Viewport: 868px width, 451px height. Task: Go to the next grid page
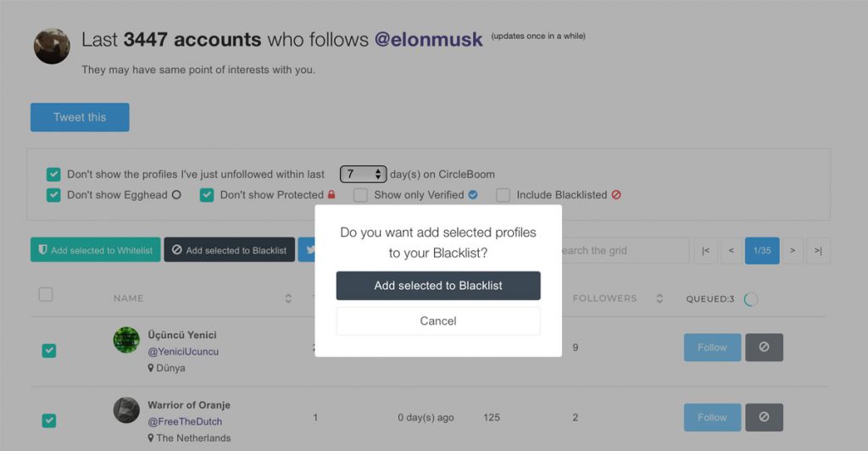tap(792, 250)
